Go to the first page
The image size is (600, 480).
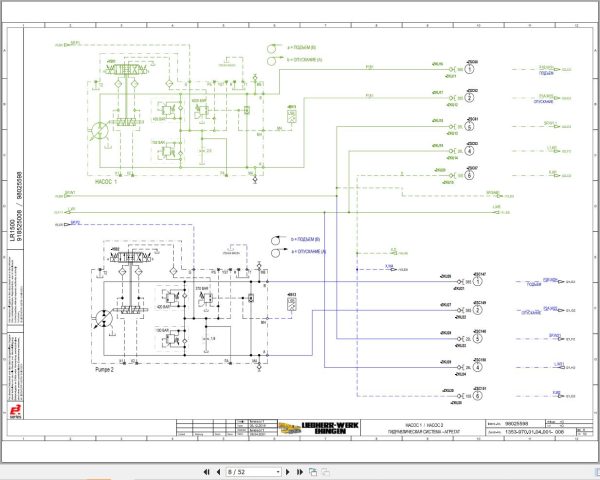click(x=207, y=472)
